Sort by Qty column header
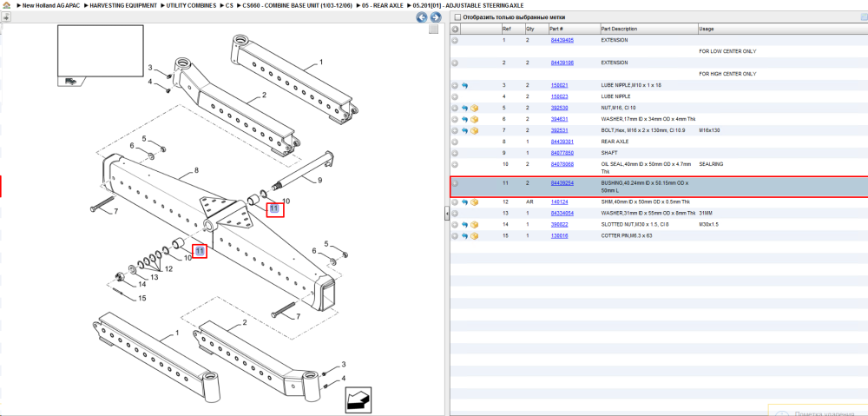The width and height of the screenshot is (868, 416). point(530,29)
